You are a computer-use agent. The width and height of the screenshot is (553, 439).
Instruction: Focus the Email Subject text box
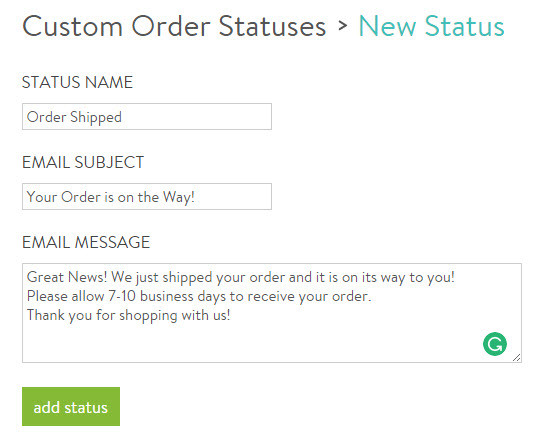pyautogui.click(x=147, y=196)
